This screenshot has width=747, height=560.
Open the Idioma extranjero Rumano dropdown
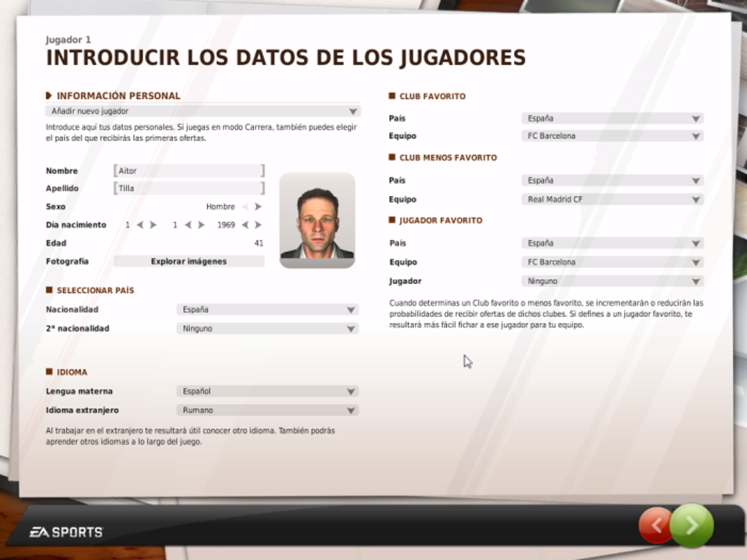coord(267,411)
